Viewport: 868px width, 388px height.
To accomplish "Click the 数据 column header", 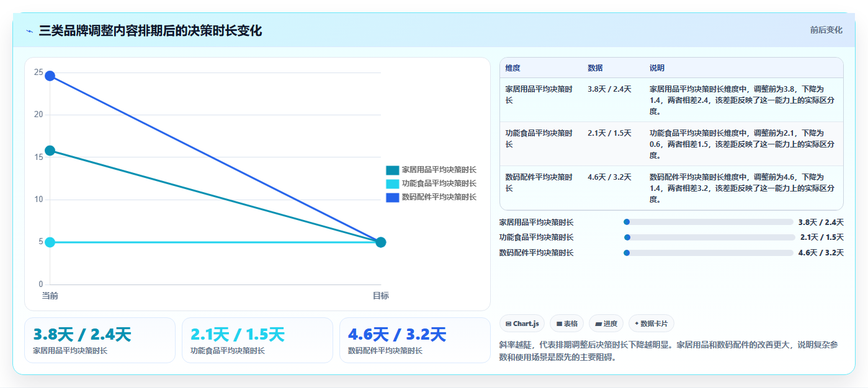I will pyautogui.click(x=595, y=68).
